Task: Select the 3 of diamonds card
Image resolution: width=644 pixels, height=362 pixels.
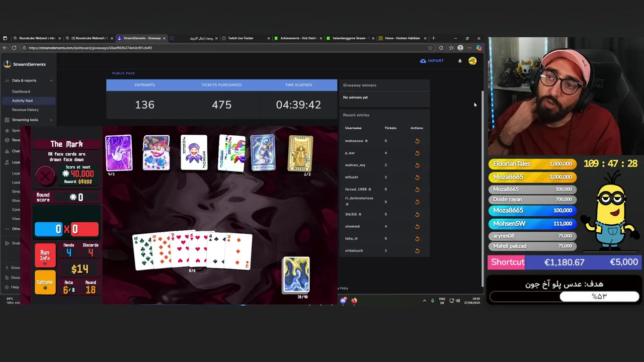Action: (x=237, y=250)
